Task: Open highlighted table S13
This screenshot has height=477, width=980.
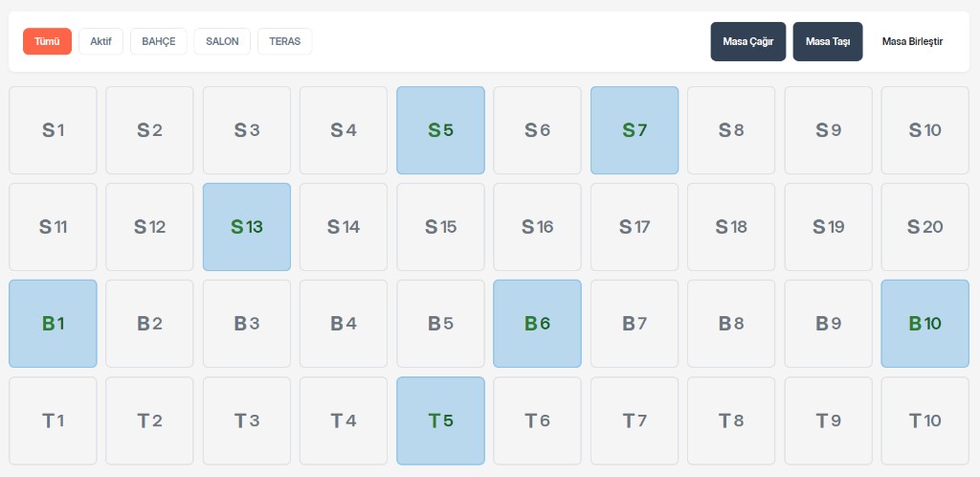Action: pyautogui.click(x=247, y=227)
